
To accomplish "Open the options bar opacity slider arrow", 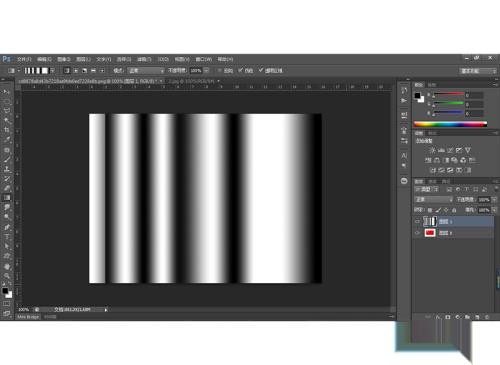I will [206, 71].
